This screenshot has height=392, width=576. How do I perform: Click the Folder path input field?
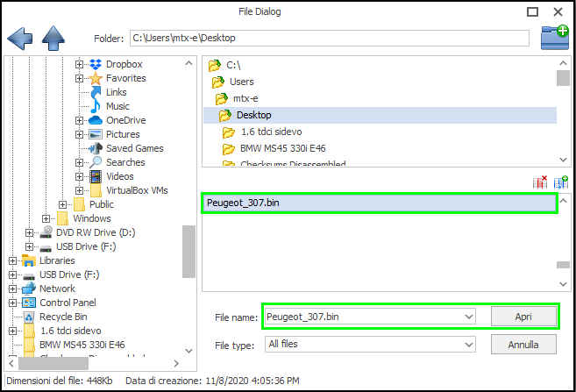pyautogui.click(x=329, y=38)
